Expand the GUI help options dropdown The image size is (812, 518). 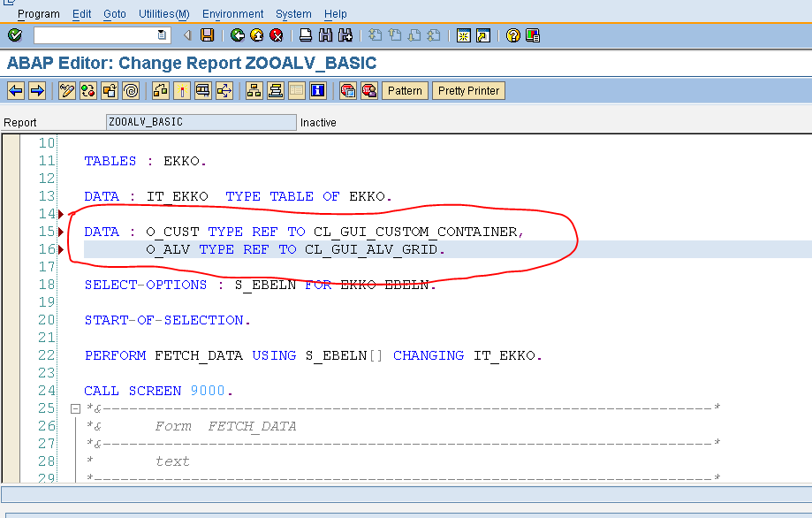pyautogui.click(x=531, y=35)
